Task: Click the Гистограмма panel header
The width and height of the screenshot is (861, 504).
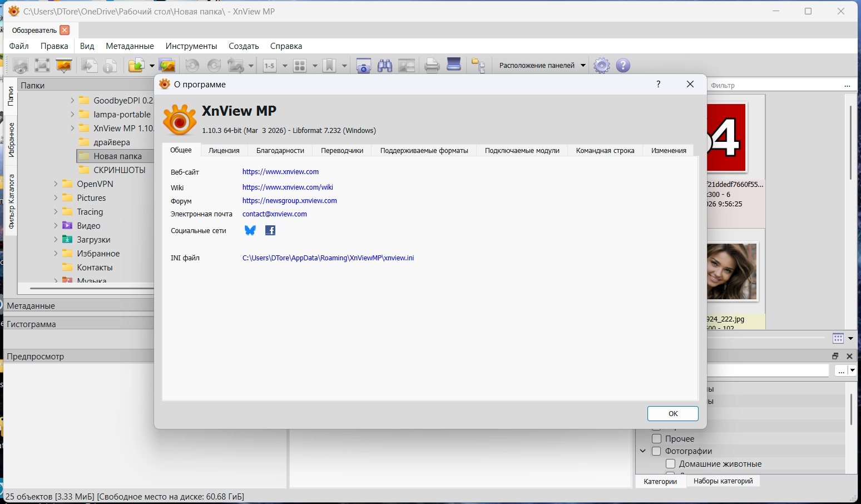Action: tap(79, 324)
